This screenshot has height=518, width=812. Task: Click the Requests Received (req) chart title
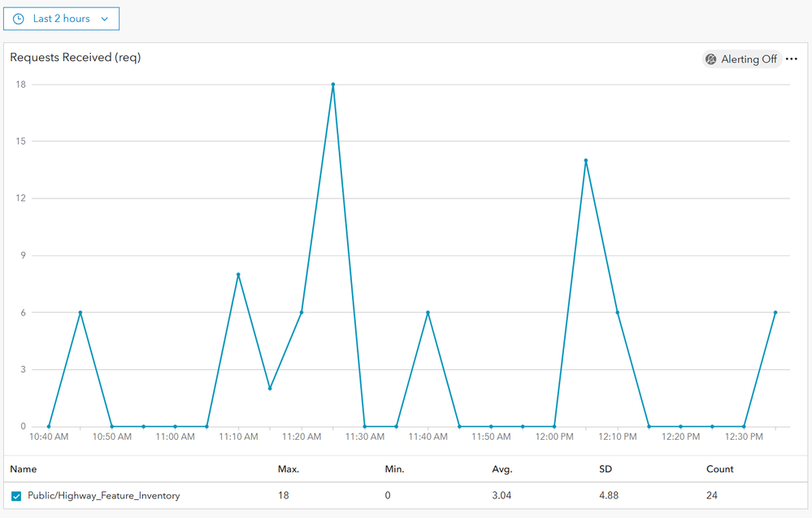[76, 58]
